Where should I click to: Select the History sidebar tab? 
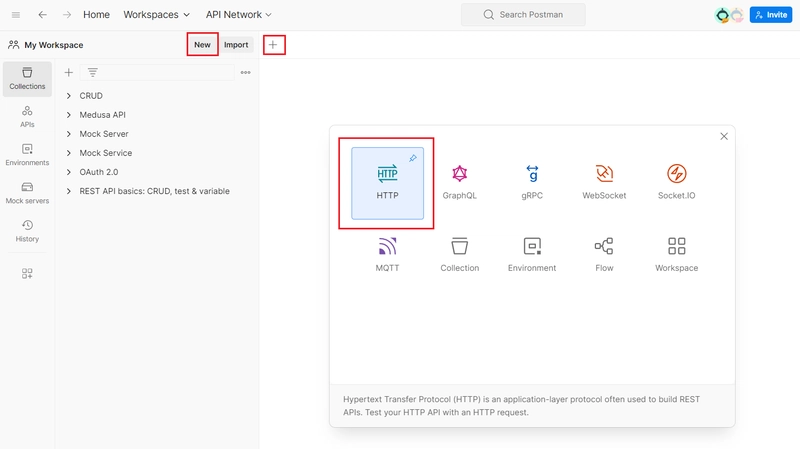27,231
